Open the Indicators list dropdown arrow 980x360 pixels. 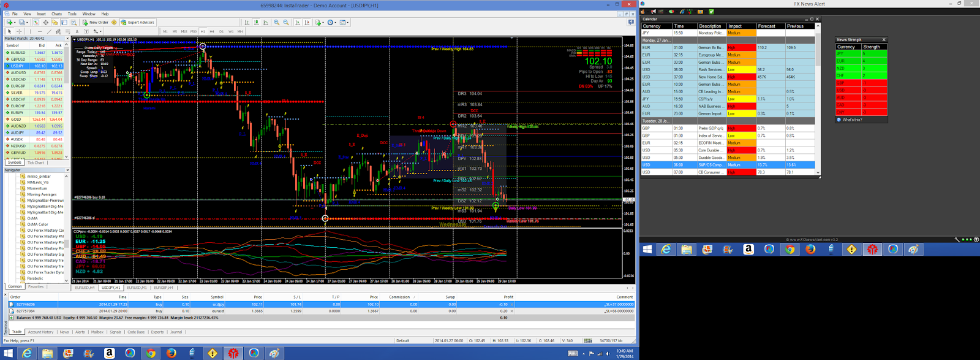323,22
